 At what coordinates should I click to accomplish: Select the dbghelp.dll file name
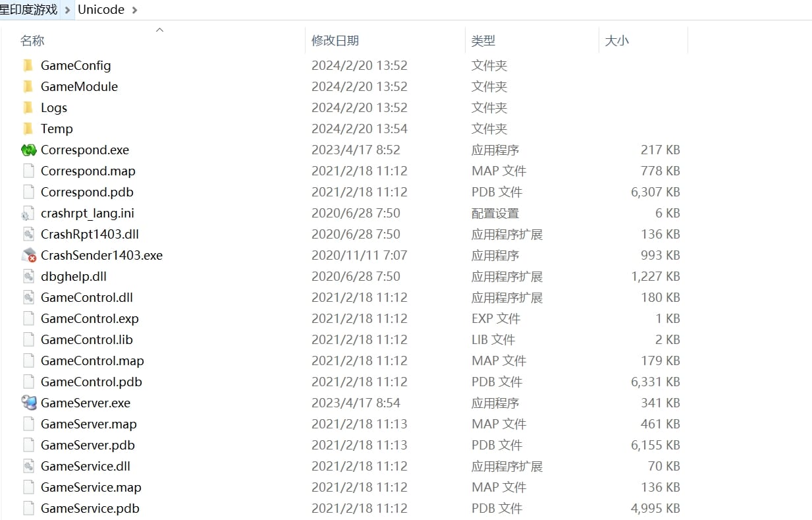point(74,276)
